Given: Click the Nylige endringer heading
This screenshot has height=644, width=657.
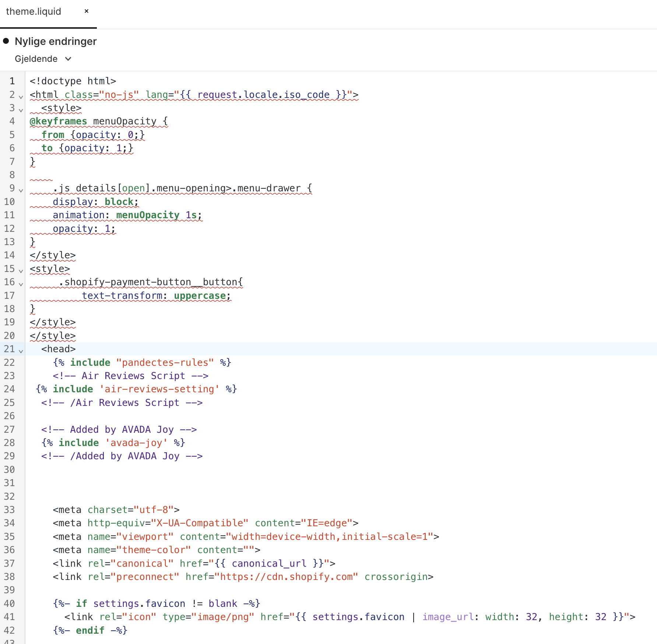Looking at the screenshot, I should tap(56, 41).
